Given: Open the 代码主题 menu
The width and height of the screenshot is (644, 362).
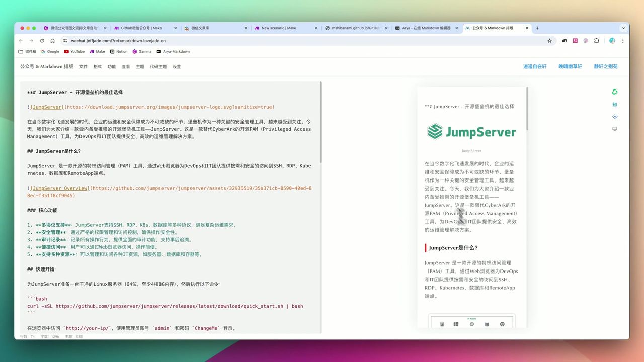Looking at the screenshot, I should point(158,67).
